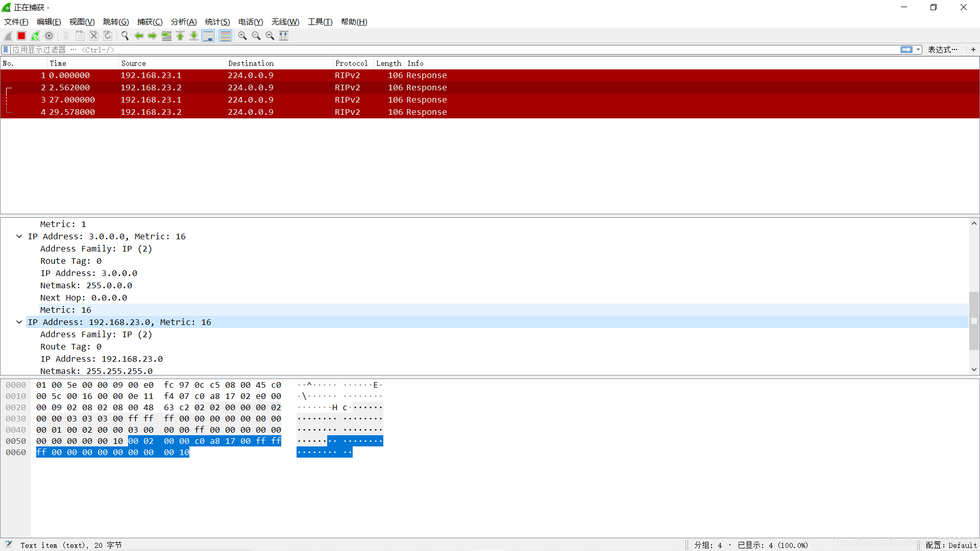
Task: Sort by the Destination column header
Action: point(279,63)
